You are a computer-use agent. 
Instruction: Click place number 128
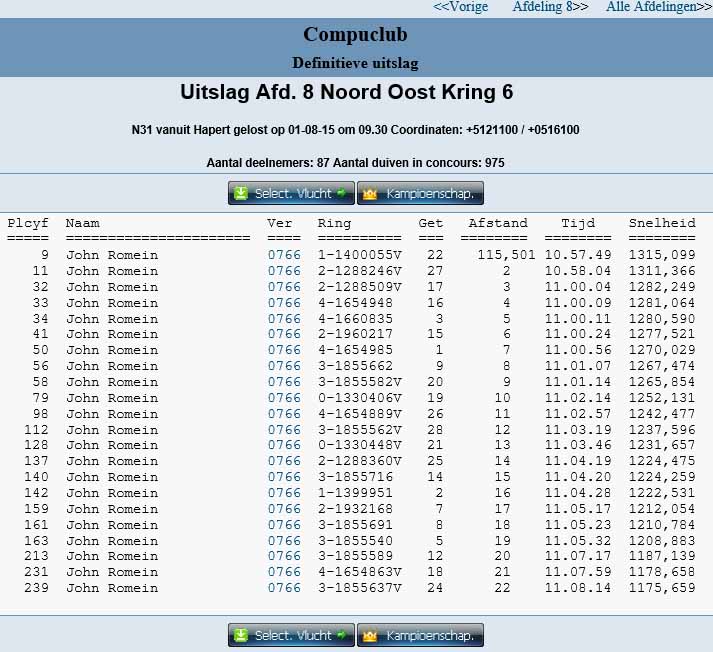click(36, 445)
